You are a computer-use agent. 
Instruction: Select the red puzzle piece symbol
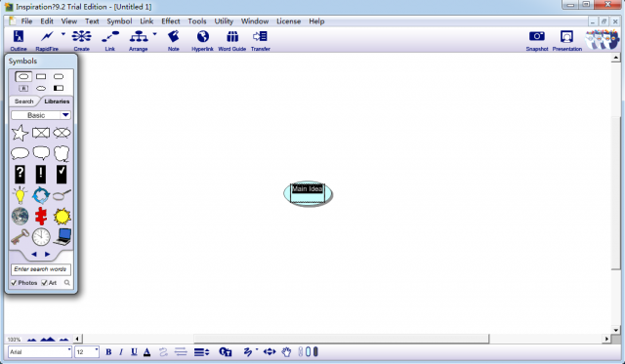tap(41, 217)
